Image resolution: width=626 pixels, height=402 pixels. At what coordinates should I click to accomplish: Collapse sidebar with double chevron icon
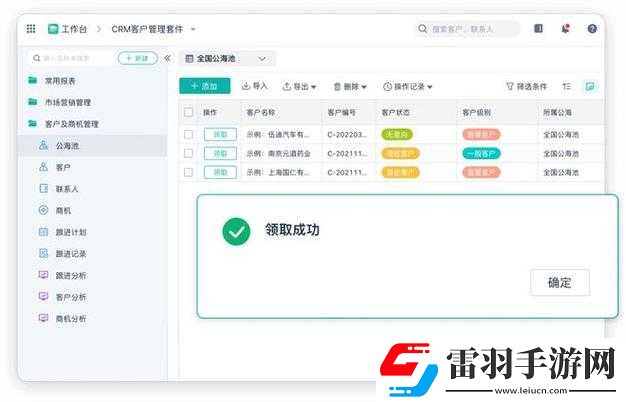pos(167,58)
